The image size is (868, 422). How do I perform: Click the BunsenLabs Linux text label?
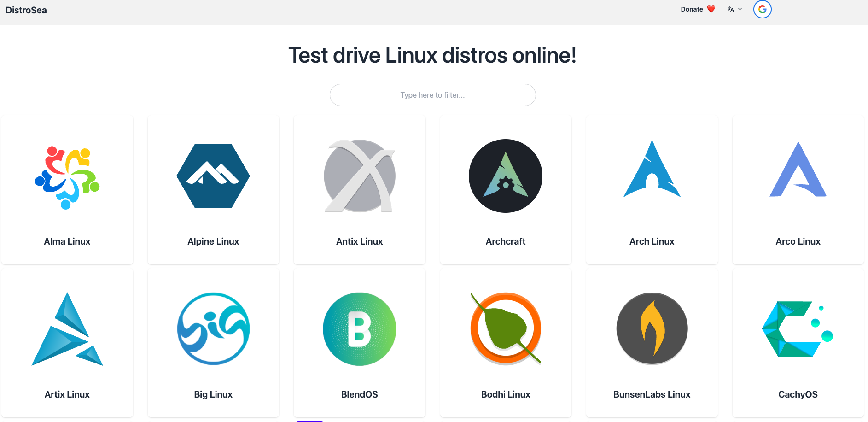[x=652, y=394]
